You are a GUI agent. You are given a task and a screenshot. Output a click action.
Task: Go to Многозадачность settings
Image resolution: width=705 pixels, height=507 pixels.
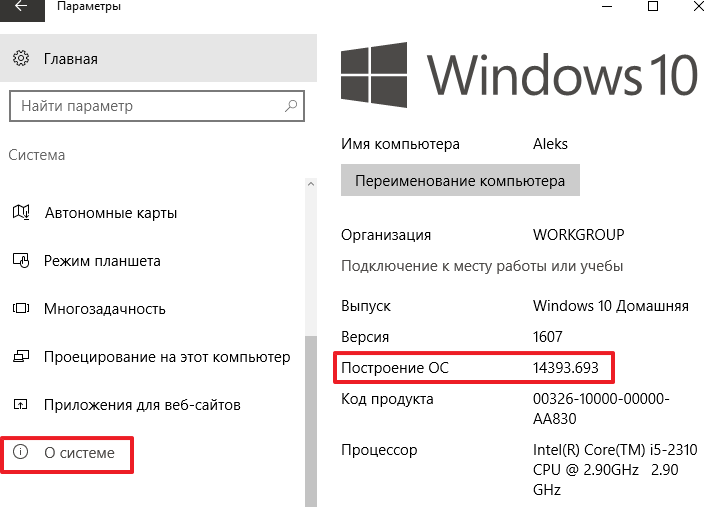[104, 309]
